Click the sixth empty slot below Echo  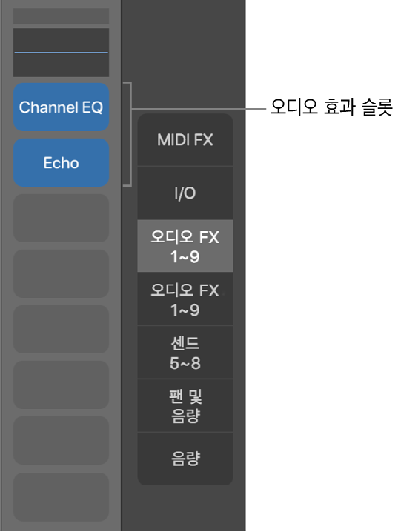pyautogui.click(x=61, y=497)
